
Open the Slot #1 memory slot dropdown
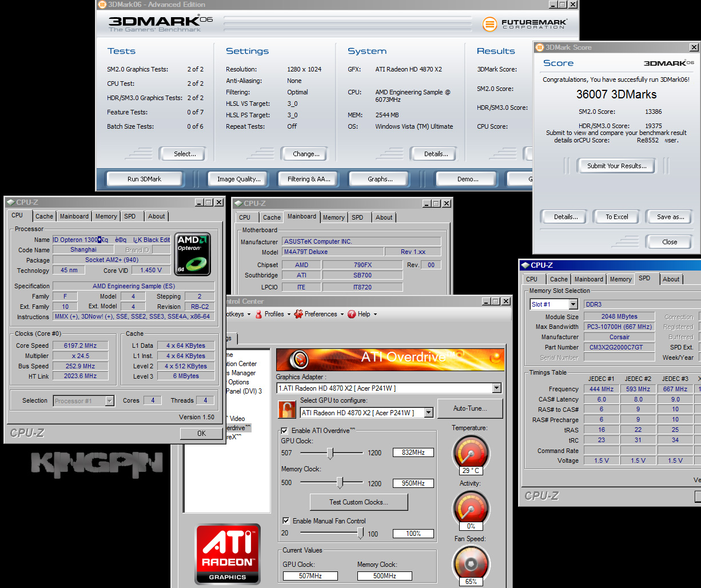tap(573, 304)
